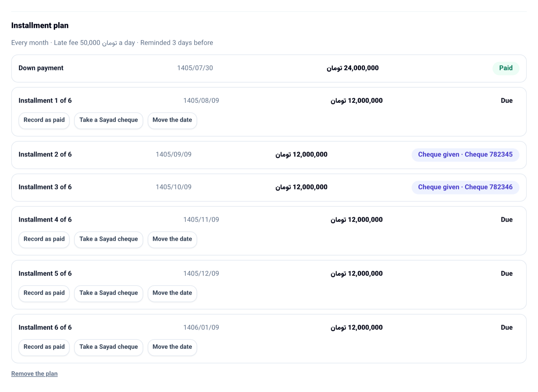Viewport: 538px width, 392px height.
Task: Record Installment 5 of 6 as paid
Action: point(44,293)
